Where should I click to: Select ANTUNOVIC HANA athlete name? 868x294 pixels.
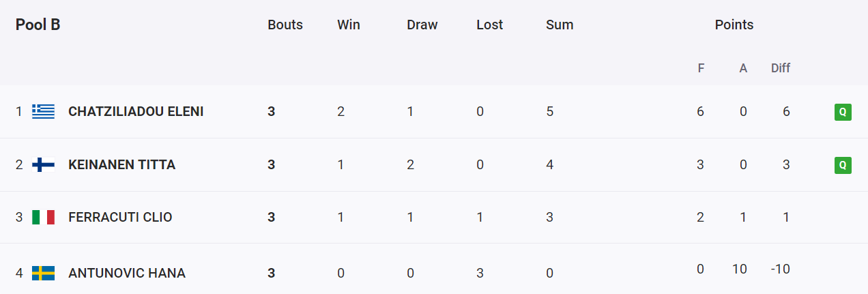[x=127, y=274]
